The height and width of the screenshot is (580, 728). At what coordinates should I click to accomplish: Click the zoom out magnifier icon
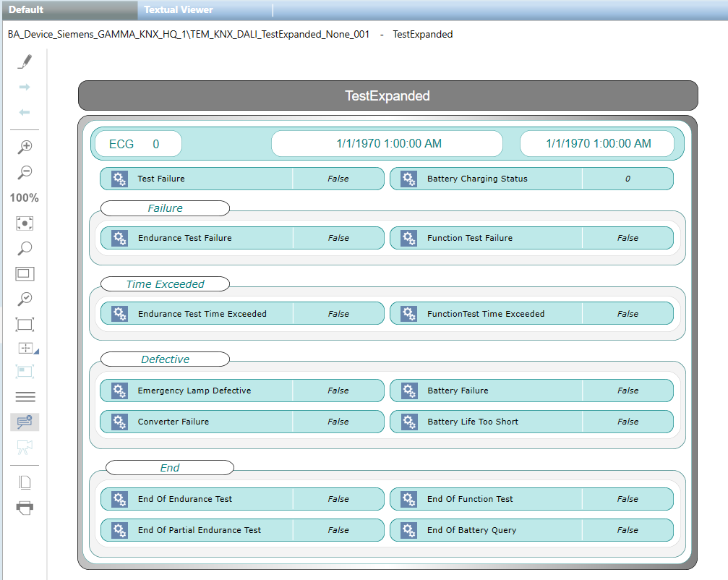click(x=25, y=172)
